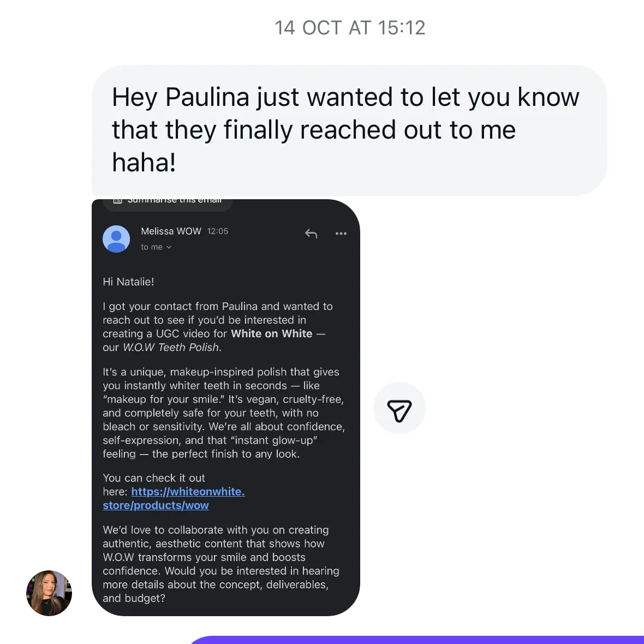Tap the "14 OCT AT 15:12" timestamp

click(350, 28)
